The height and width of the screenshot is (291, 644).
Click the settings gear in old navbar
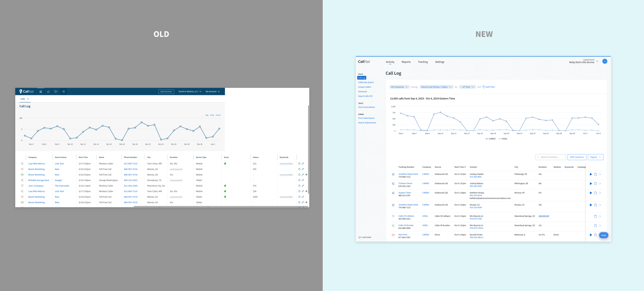coord(64,92)
